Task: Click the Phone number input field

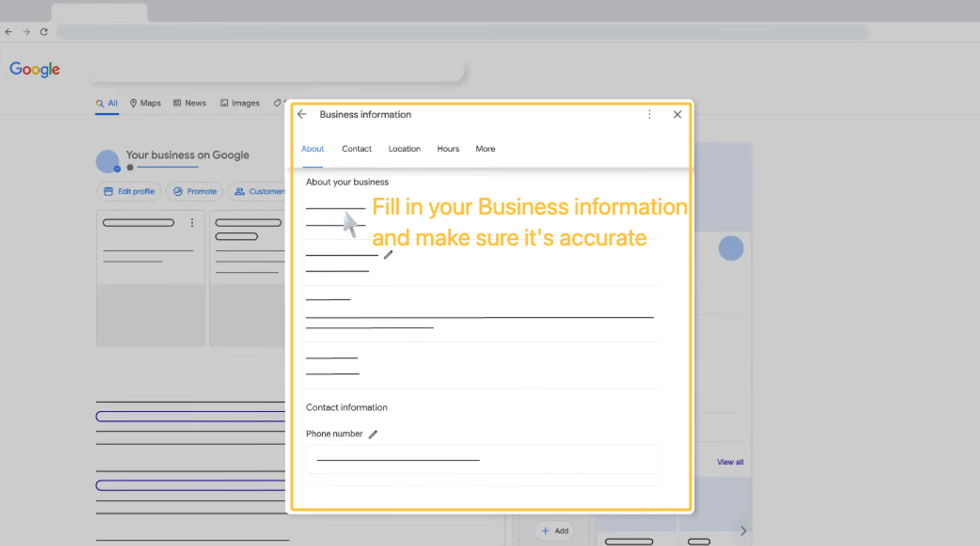Action: click(482, 459)
